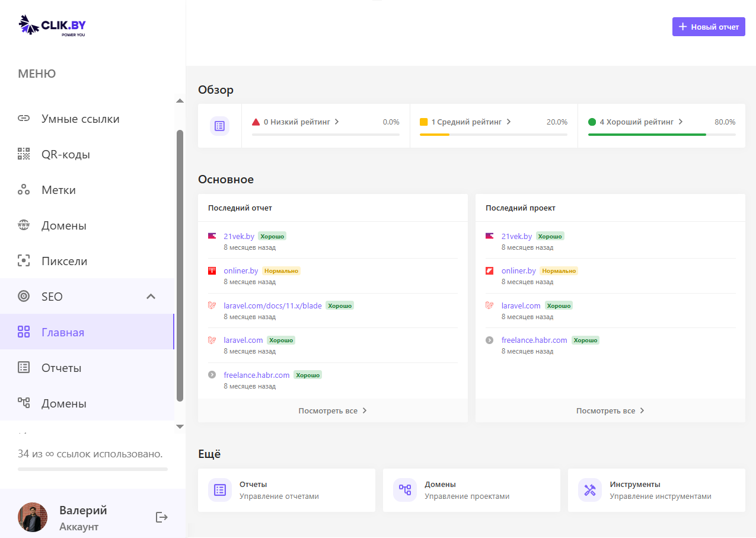The height and width of the screenshot is (538, 756).
Task: Open Метки section in sidebar
Action: pos(58,190)
